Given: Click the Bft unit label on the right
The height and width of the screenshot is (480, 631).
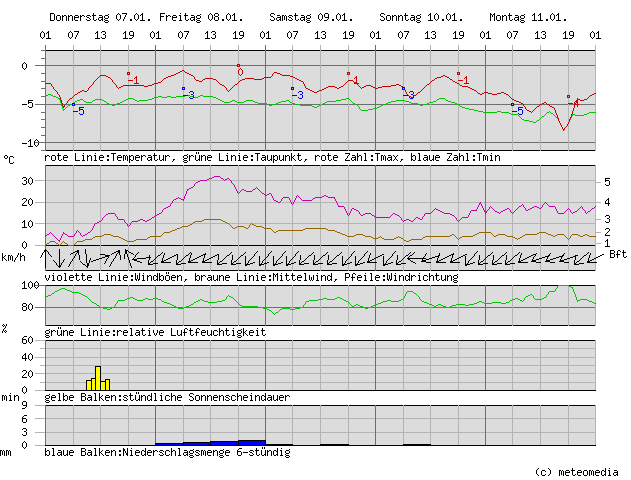Looking at the screenshot, I should [x=617, y=255].
